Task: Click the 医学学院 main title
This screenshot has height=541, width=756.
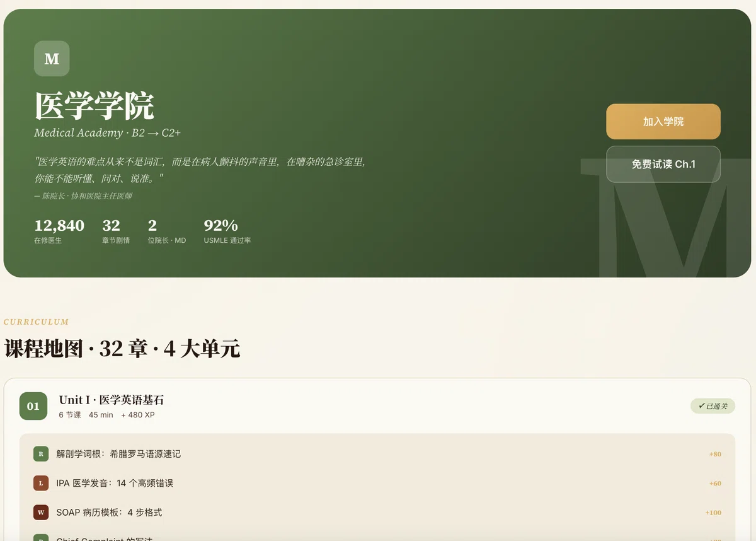Action: (x=94, y=105)
